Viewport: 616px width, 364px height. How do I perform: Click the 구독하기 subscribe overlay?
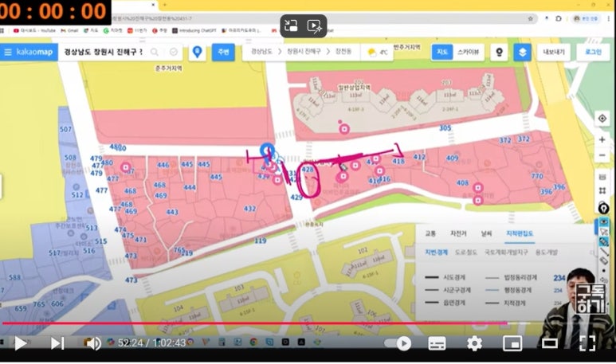(590, 299)
